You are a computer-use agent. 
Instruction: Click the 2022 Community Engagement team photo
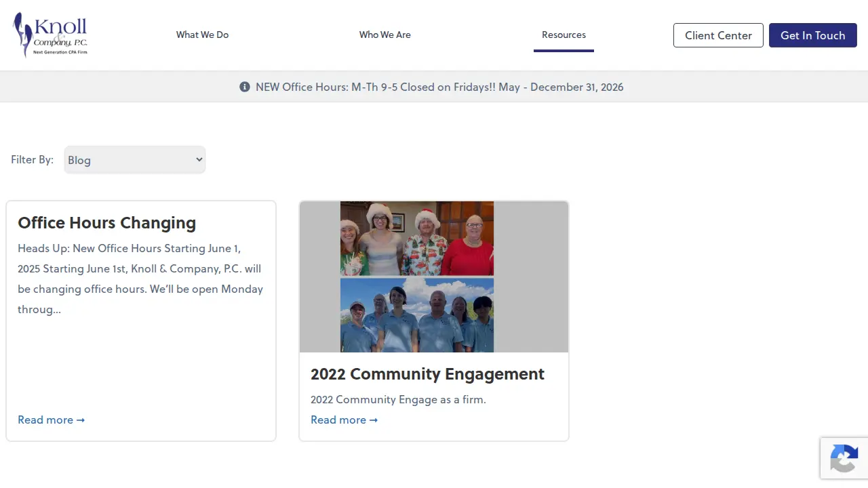(434, 277)
